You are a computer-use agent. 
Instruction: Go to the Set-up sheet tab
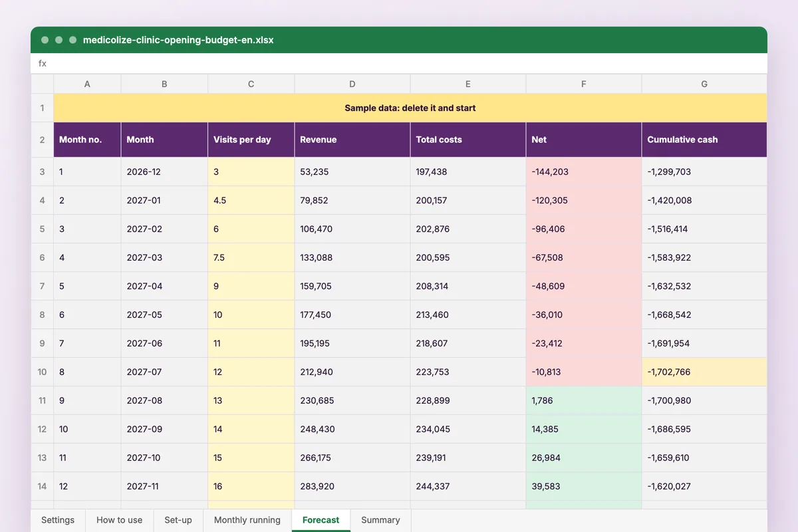[178, 520]
